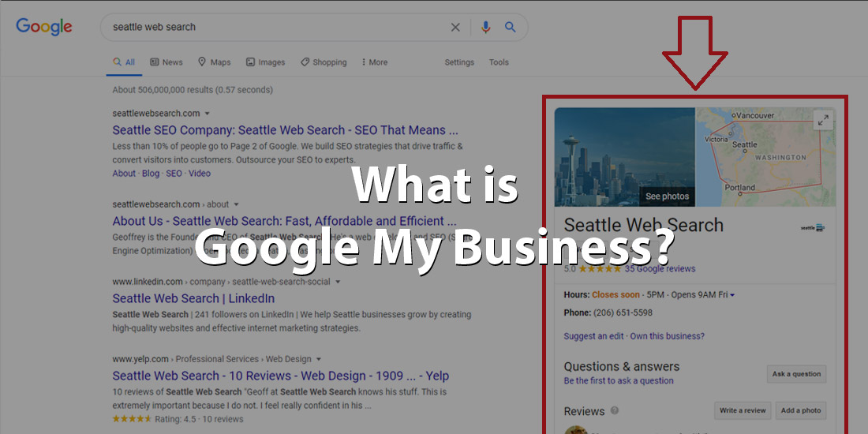Open the 'About Us - Seattle Web Search' result
This screenshot has height=434, width=868.
point(285,221)
